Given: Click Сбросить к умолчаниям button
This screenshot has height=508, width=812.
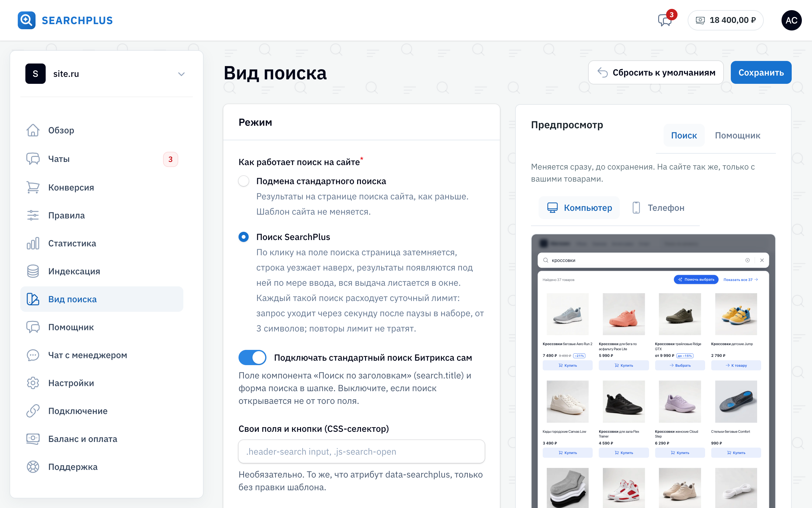Looking at the screenshot, I should click(x=656, y=72).
